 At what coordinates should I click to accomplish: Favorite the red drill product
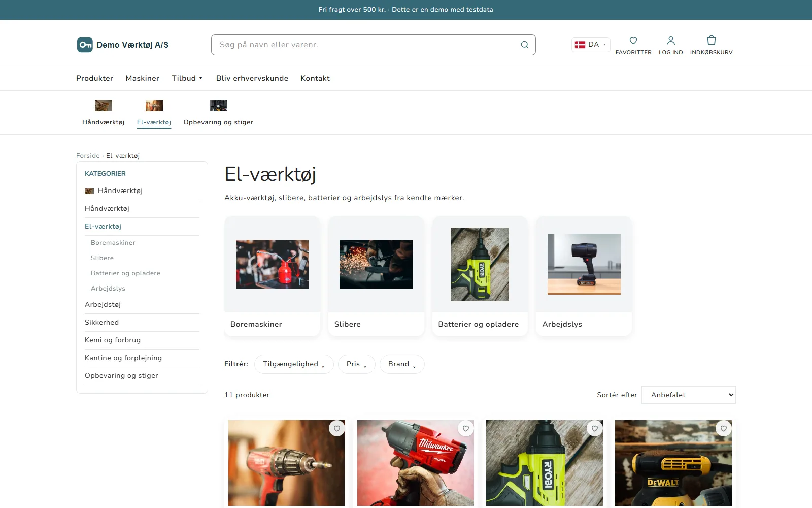tap(337, 428)
